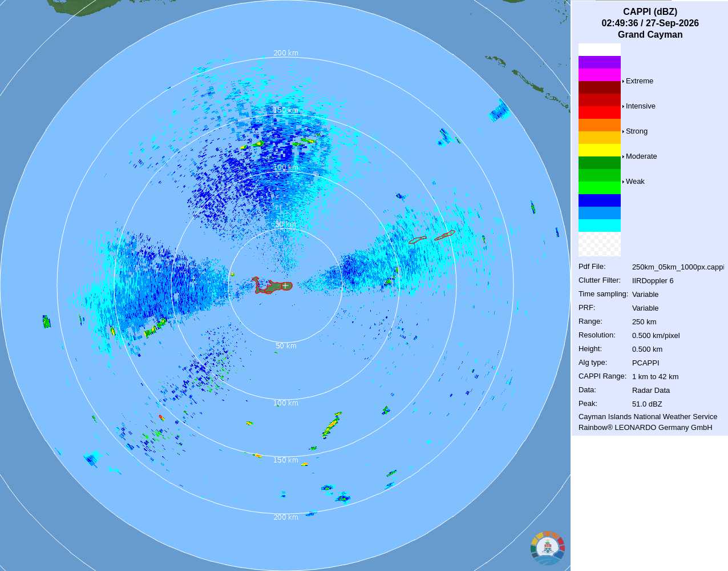The width and height of the screenshot is (728, 571).
Task: Click the upper 200 km range ring label
Action: [x=286, y=53]
